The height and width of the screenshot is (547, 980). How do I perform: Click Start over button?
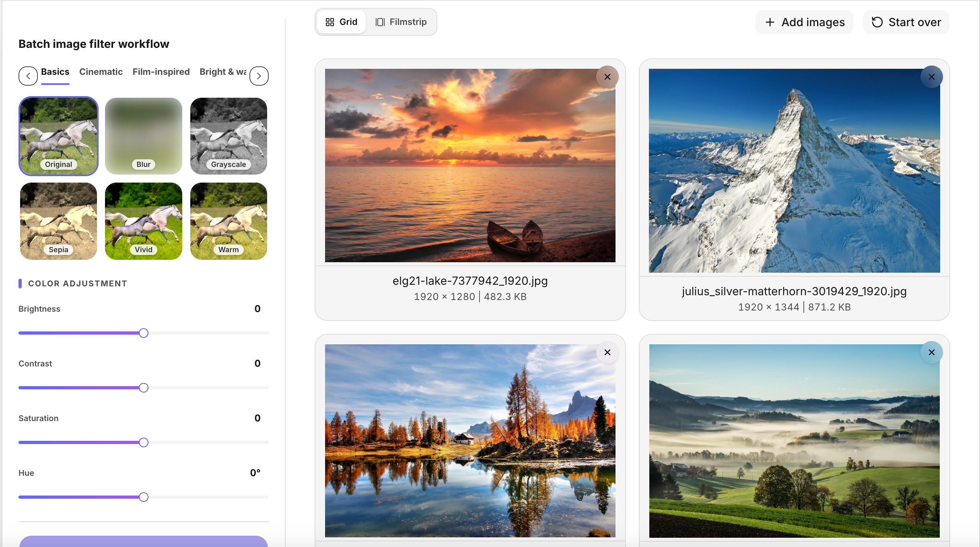(x=906, y=22)
